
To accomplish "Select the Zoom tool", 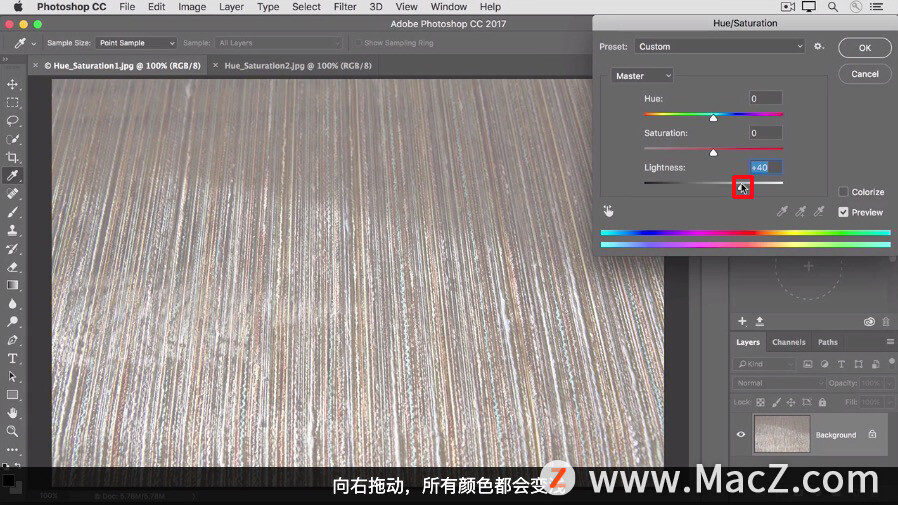I will click(x=12, y=431).
